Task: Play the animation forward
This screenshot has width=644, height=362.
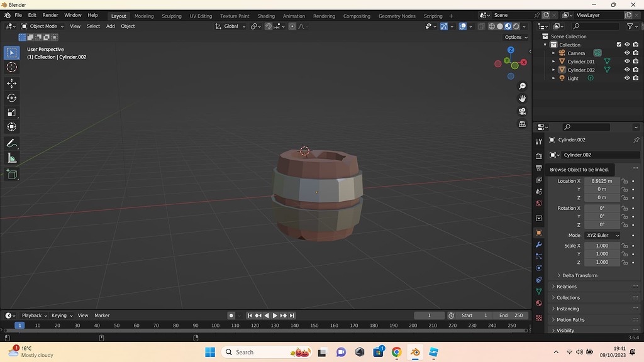Action: point(275,315)
